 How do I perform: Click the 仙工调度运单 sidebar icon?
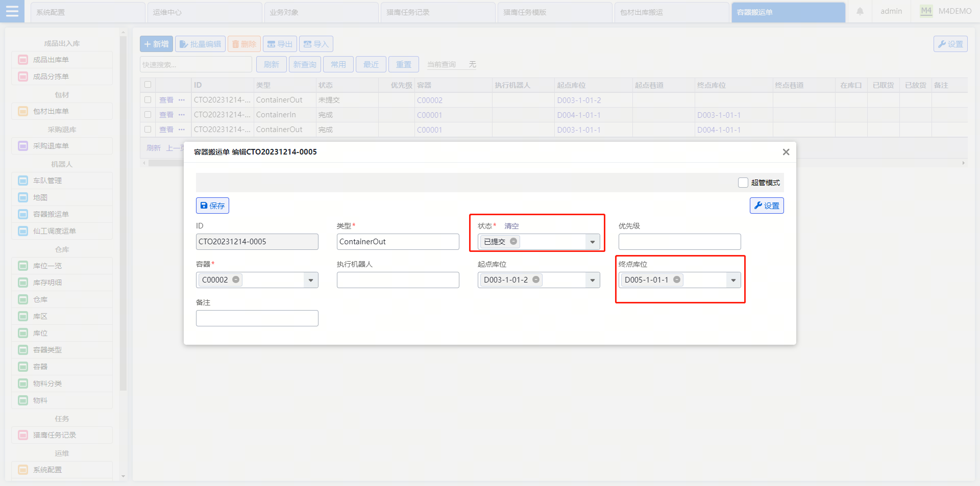[x=23, y=231]
